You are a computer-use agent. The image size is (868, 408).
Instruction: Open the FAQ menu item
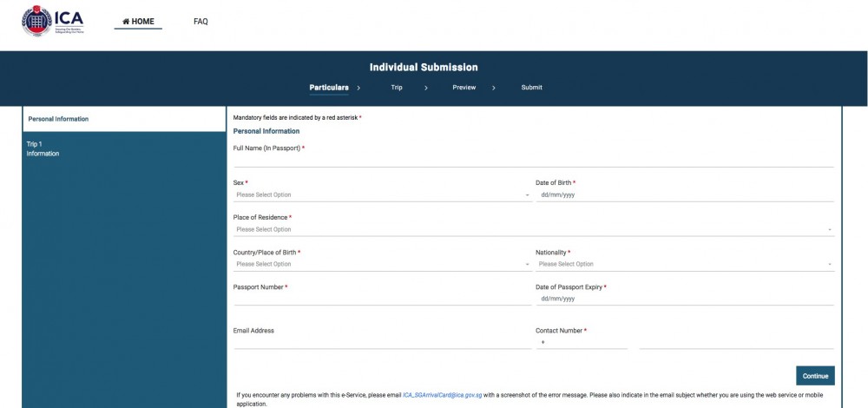[201, 22]
